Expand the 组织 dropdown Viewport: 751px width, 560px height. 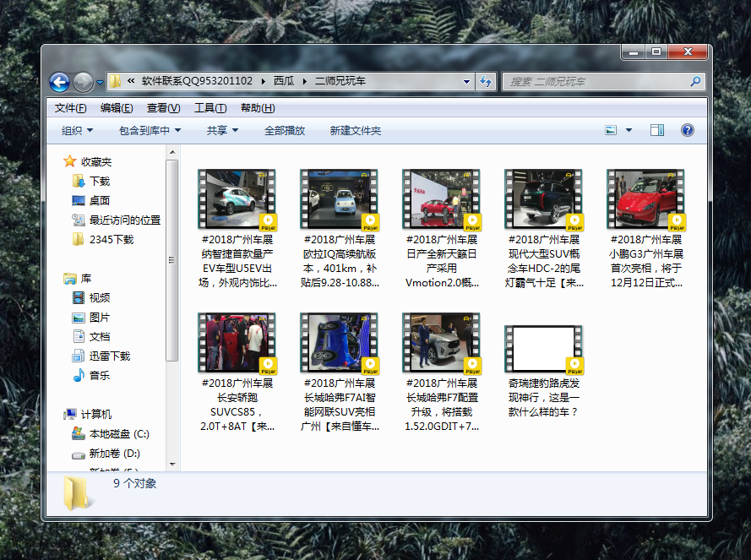[x=77, y=131]
